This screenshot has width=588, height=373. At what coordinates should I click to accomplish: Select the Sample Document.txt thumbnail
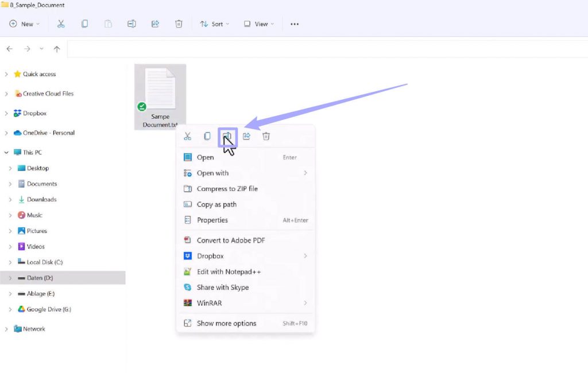160,92
